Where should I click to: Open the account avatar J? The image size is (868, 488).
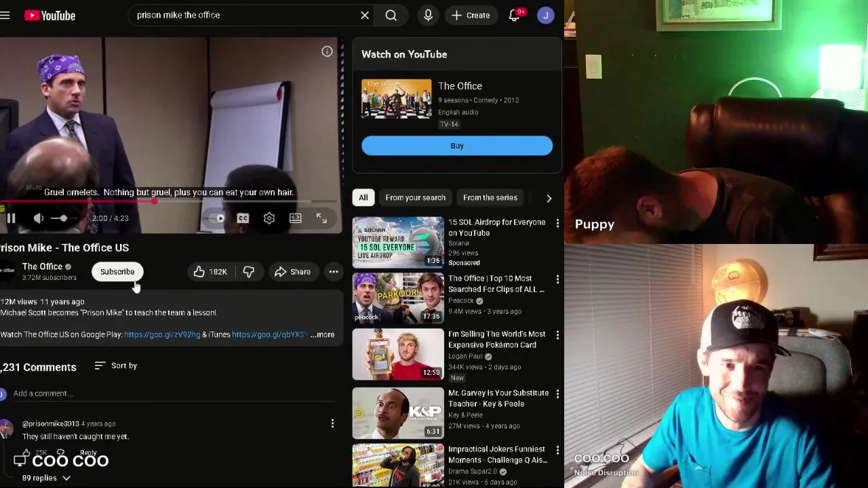(546, 15)
